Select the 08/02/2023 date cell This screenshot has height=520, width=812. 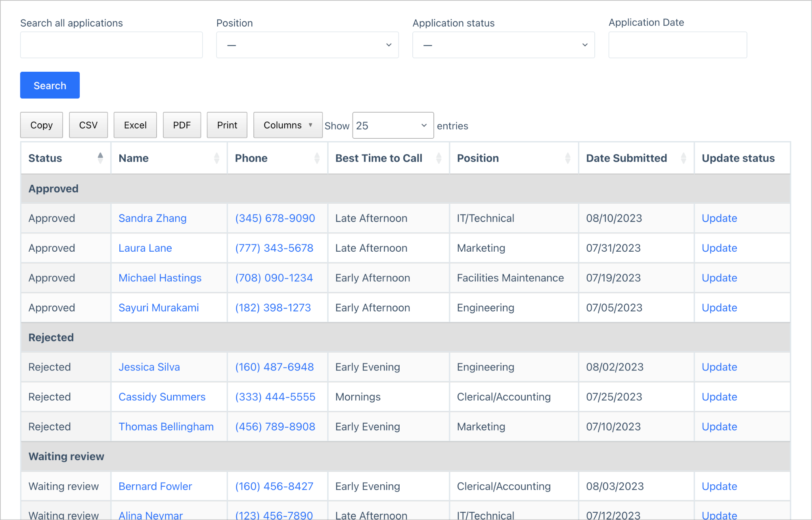pos(636,367)
